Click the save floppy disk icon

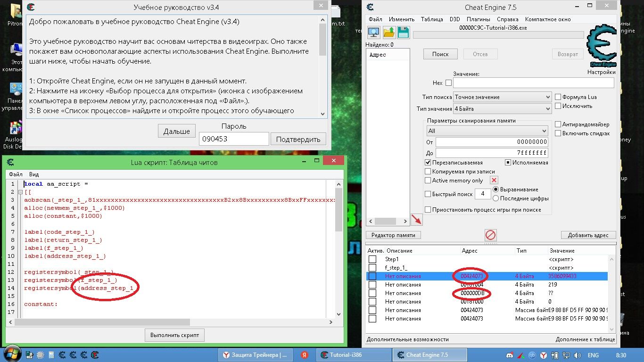pos(403,33)
